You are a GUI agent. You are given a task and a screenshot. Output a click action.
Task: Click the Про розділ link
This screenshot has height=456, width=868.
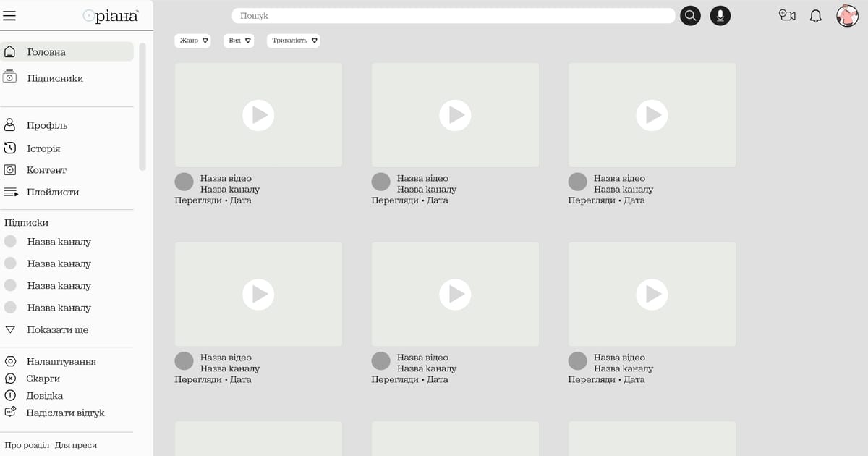[27, 445]
